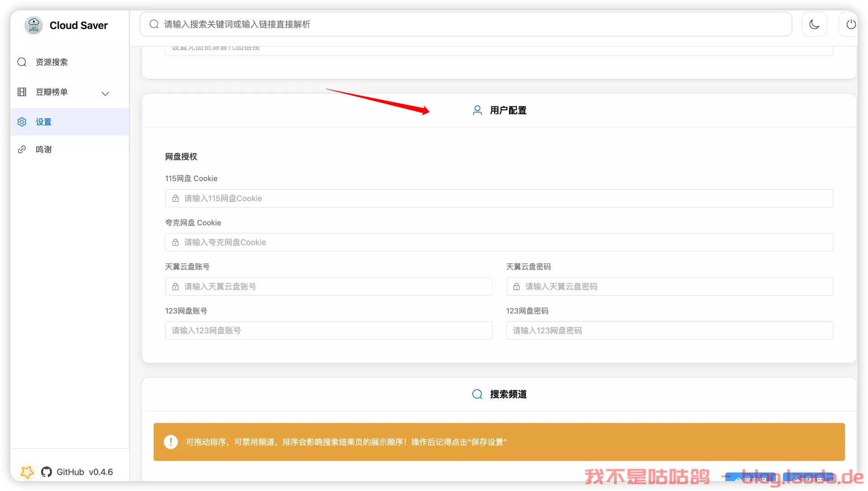Click the 115网盘 Cookie input field
Screen dimensions: 868x491
(499, 198)
